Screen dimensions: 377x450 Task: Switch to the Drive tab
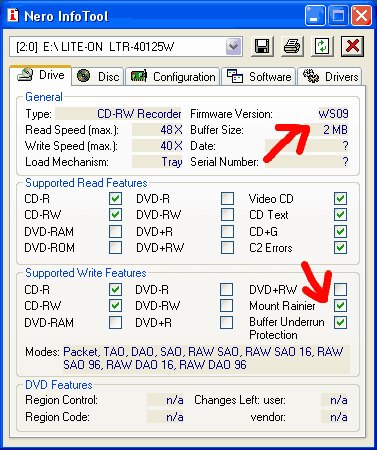pyautogui.click(x=40, y=75)
